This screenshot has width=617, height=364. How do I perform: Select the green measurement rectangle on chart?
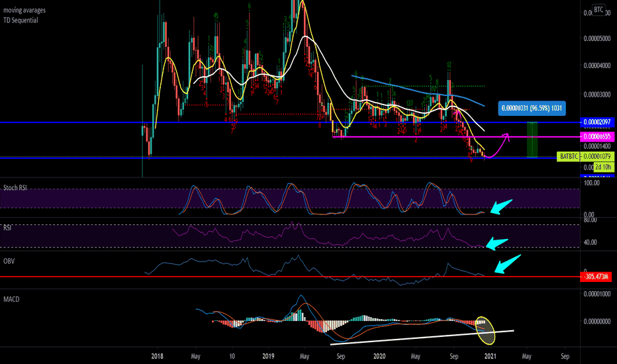tap(532, 140)
